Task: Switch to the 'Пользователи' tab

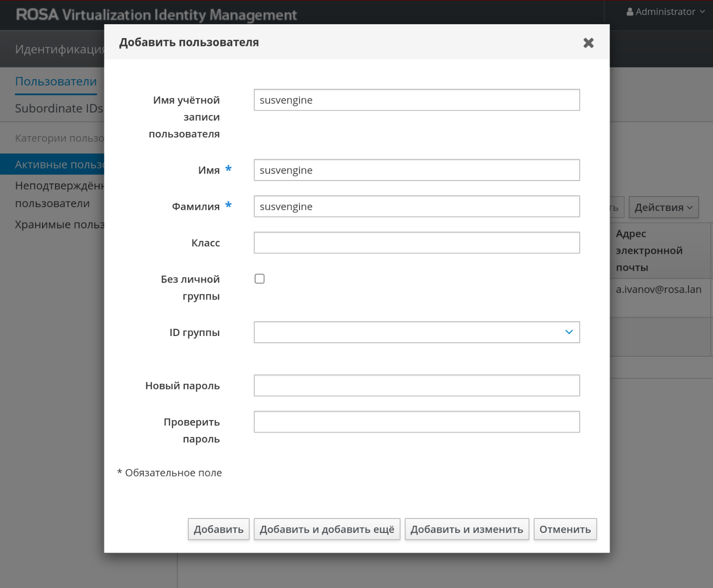Action: [x=56, y=82]
